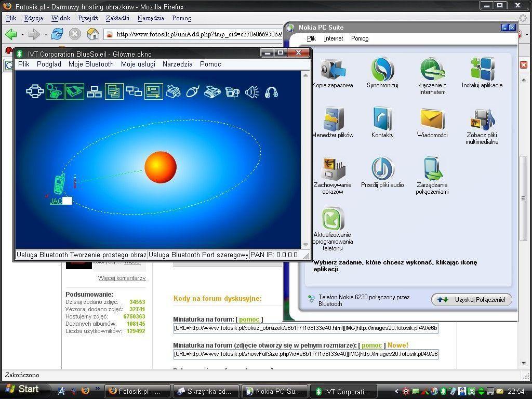
Task: Expand the Back button history dropdown arrow
Action: 22,34
